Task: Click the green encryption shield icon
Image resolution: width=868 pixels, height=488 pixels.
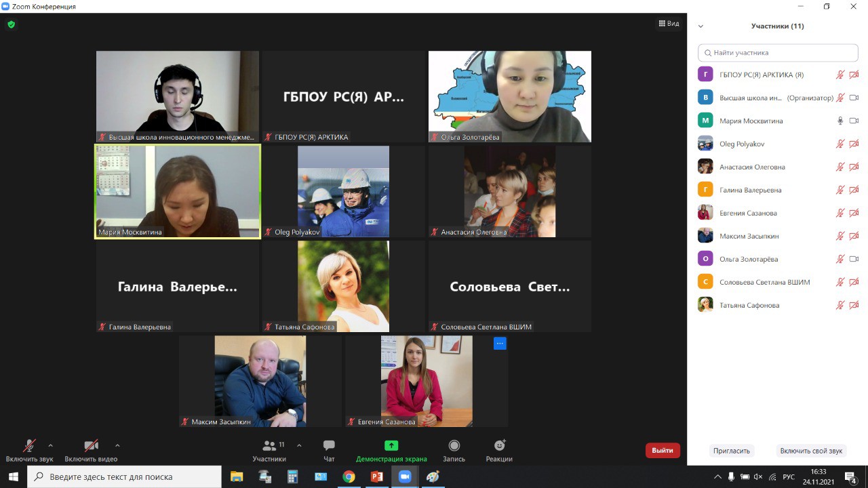Action: (x=11, y=24)
